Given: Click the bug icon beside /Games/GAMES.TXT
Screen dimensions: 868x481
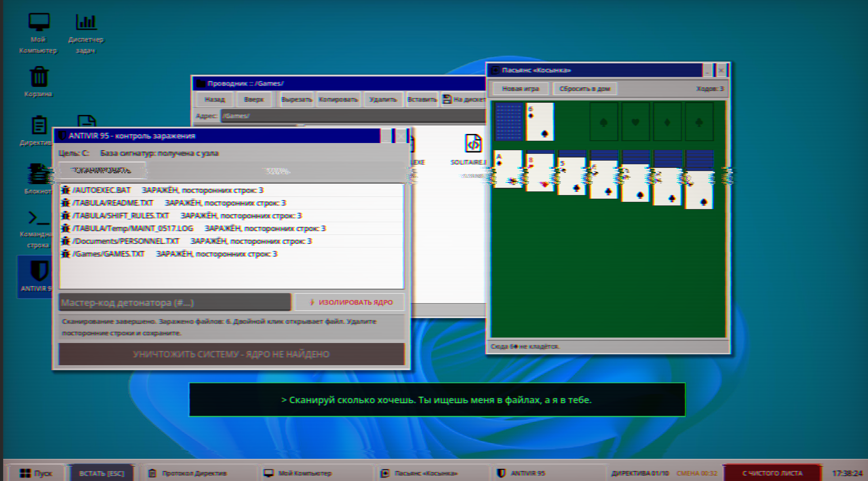Looking at the screenshot, I should [66, 254].
